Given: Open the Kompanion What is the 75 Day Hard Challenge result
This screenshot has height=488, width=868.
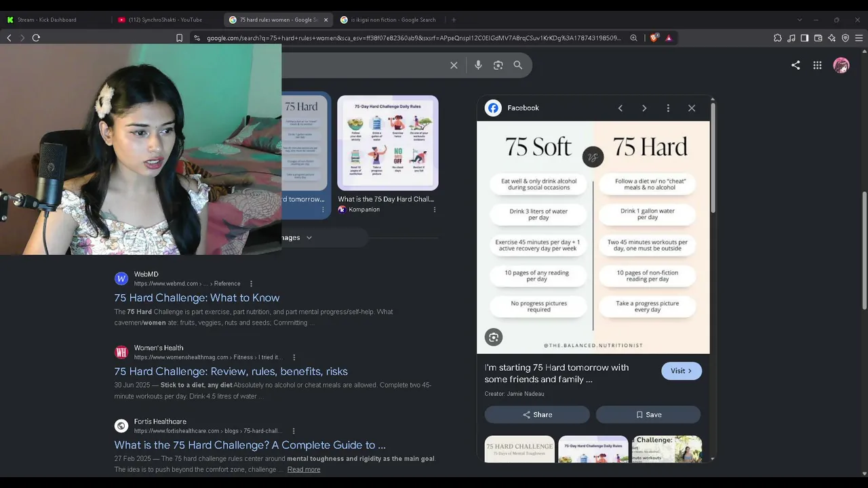Looking at the screenshot, I should coord(386,199).
